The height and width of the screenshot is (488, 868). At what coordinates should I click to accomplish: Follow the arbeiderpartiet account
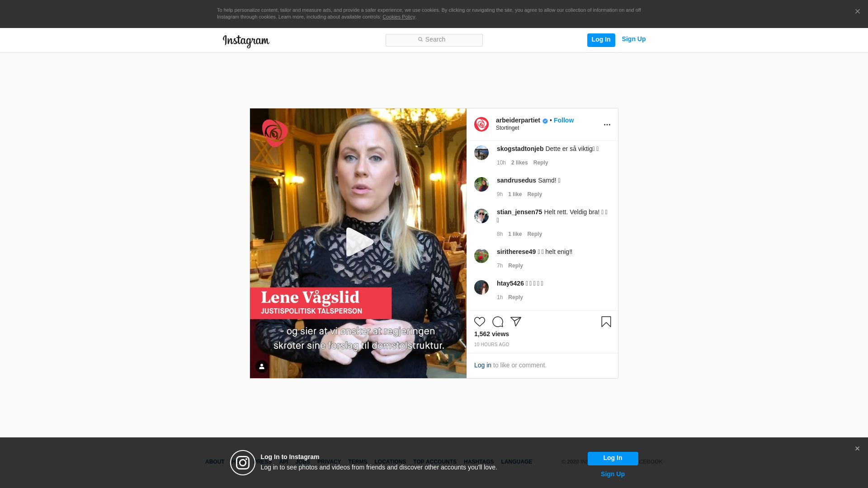pyautogui.click(x=563, y=120)
